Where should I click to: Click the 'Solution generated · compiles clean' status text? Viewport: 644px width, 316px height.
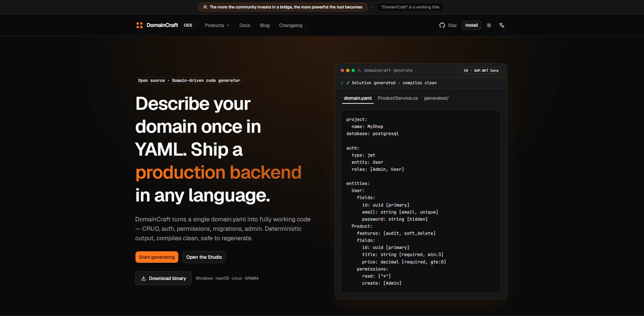pyautogui.click(x=394, y=83)
